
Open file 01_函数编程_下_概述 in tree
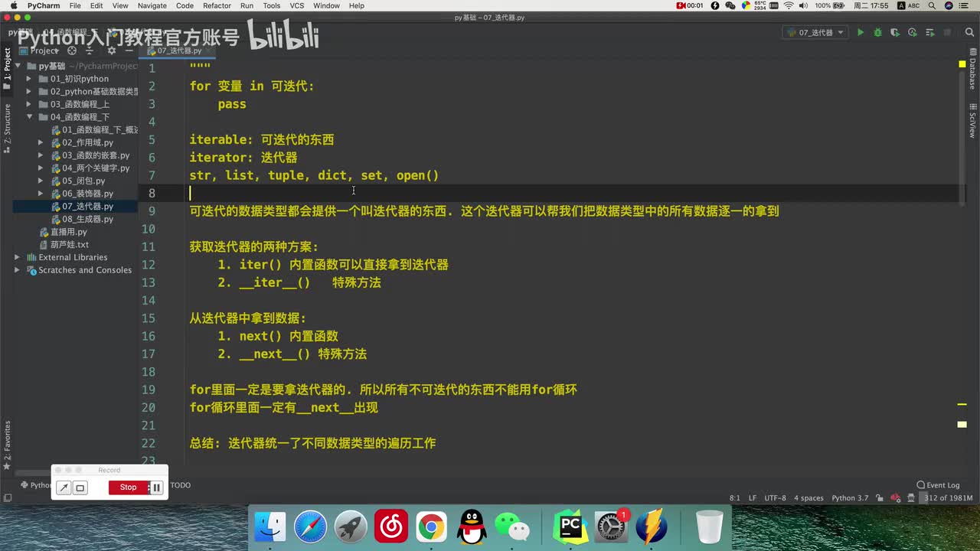(x=95, y=130)
